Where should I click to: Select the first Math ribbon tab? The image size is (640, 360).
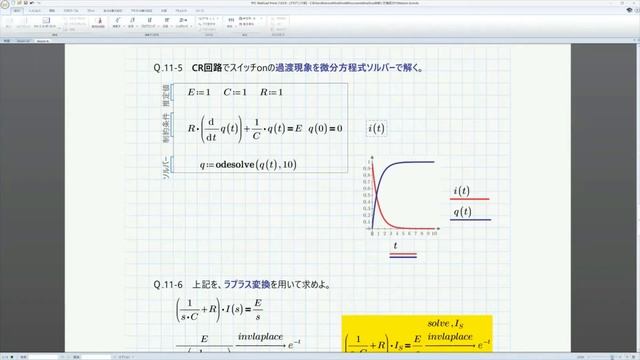pos(17,11)
